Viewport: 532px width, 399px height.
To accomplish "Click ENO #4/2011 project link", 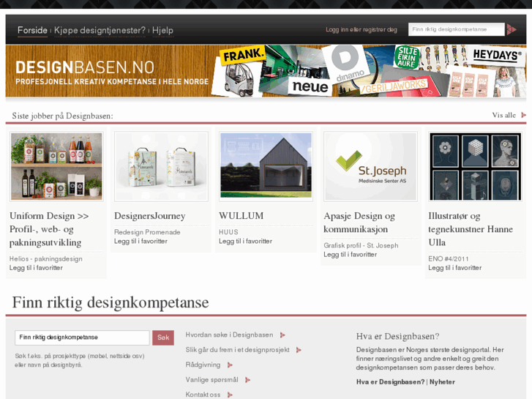I will [x=448, y=258].
